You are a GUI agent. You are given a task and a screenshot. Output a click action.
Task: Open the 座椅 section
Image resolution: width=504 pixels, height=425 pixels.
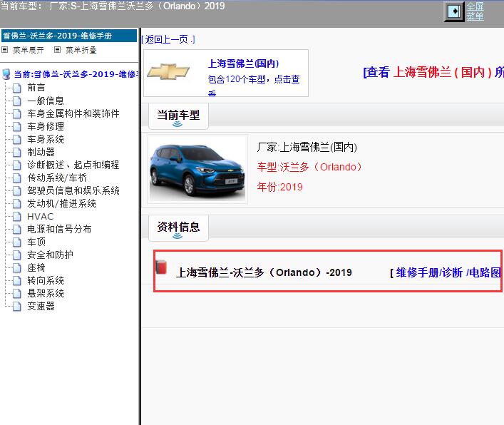tap(36, 267)
